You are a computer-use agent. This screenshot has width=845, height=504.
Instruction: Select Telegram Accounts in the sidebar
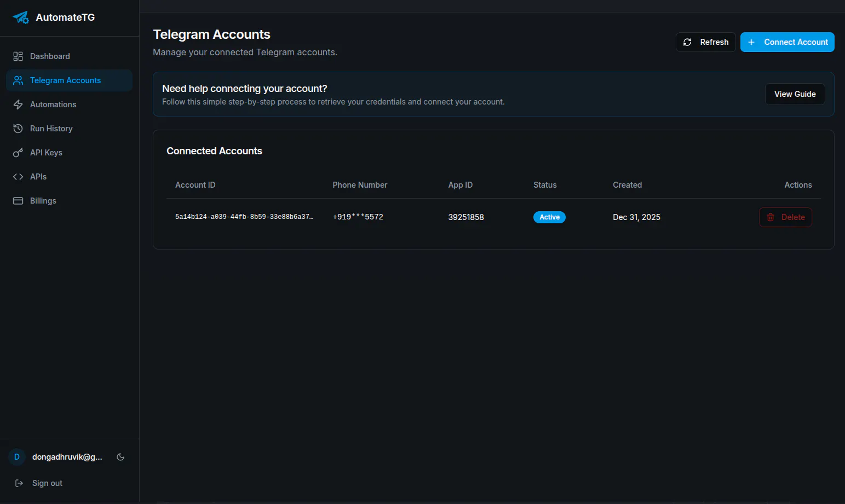pos(69,80)
